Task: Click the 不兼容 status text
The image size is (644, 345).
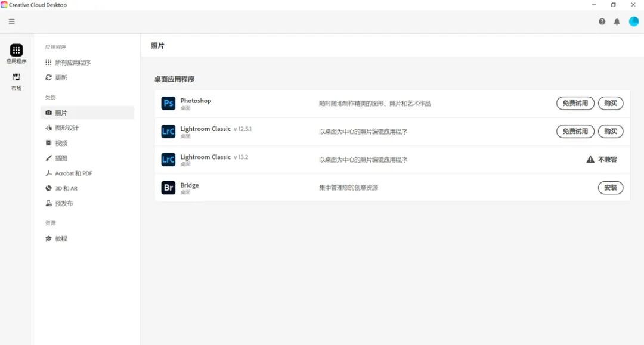Action: (608, 160)
